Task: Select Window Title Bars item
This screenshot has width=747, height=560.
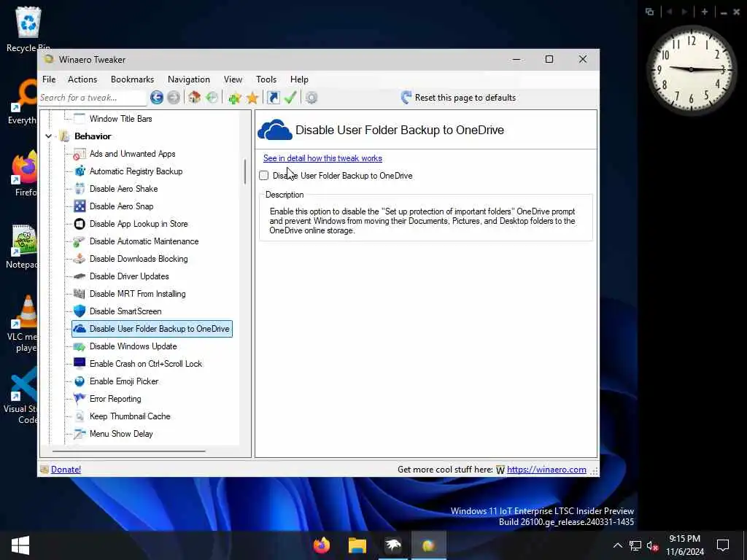Action: pyautogui.click(x=120, y=119)
